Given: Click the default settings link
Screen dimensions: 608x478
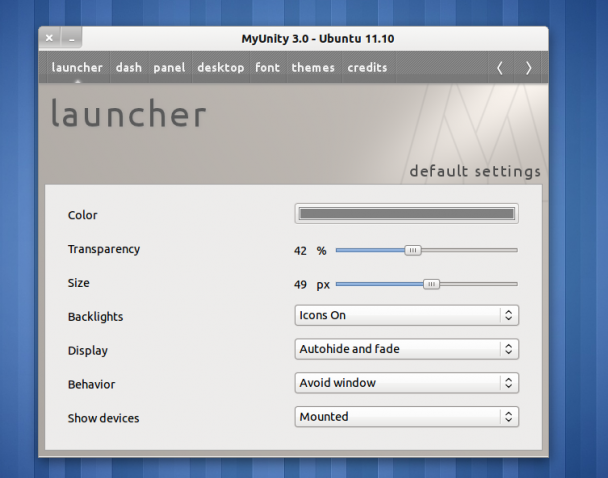Looking at the screenshot, I should (x=475, y=171).
